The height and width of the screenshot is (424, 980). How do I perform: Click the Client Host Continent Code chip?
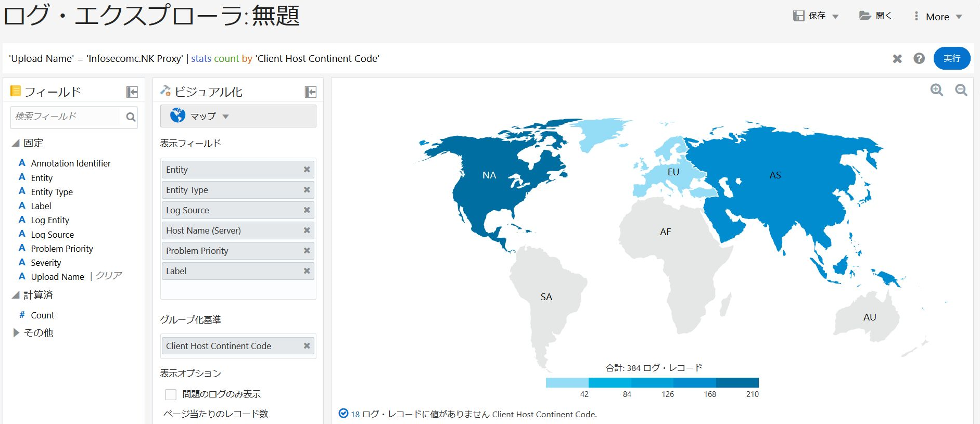click(x=238, y=346)
